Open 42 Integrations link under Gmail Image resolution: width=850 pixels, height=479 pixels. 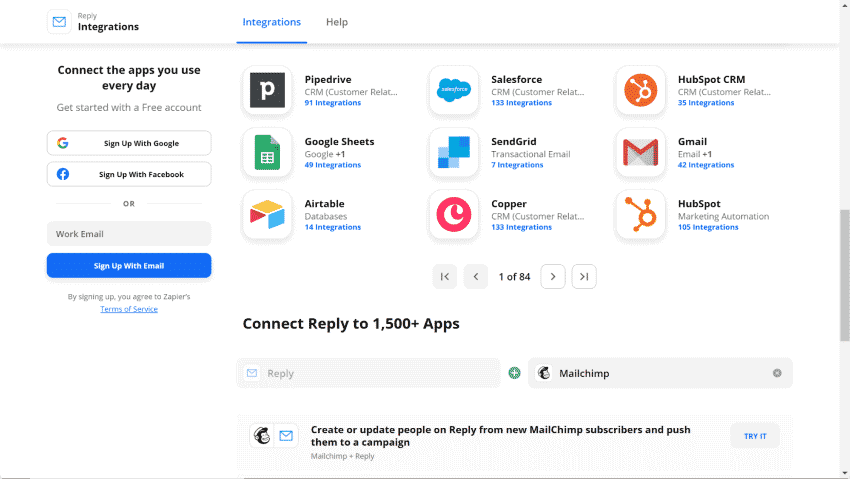[706, 165]
